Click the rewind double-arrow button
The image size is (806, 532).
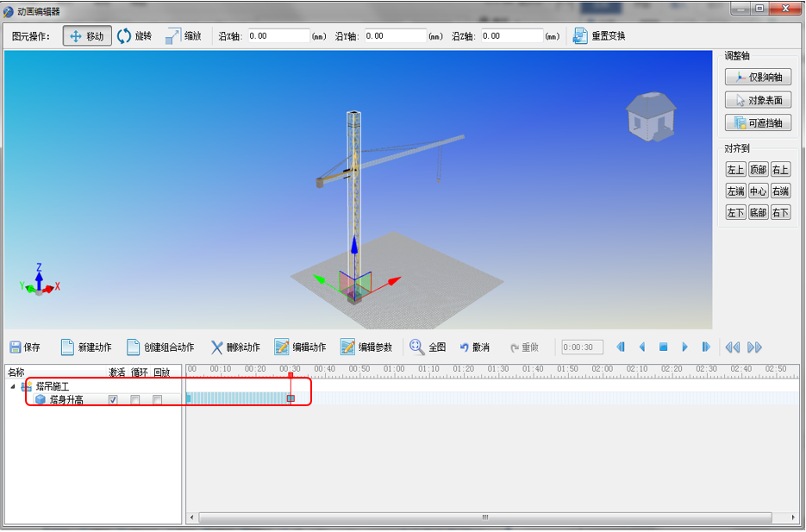pos(733,347)
